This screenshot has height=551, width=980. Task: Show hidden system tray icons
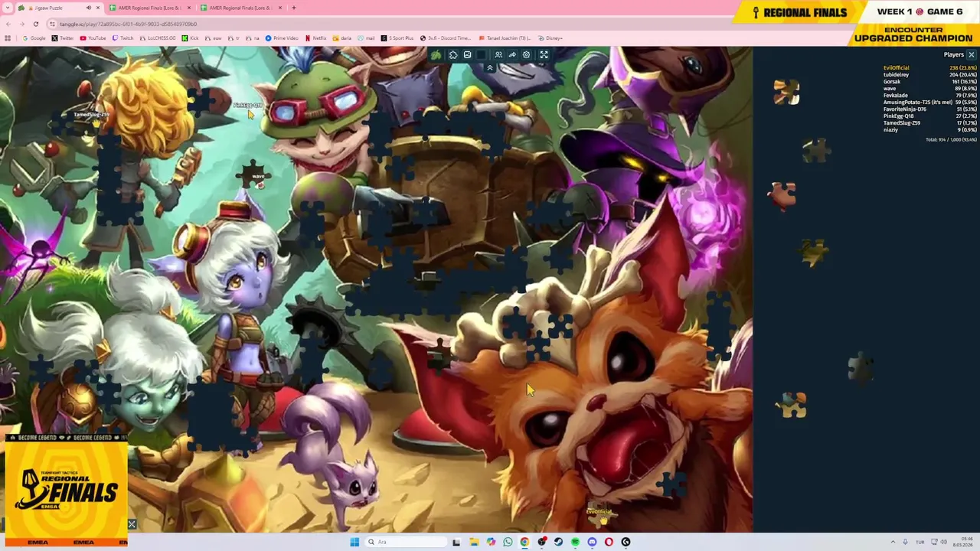(893, 542)
